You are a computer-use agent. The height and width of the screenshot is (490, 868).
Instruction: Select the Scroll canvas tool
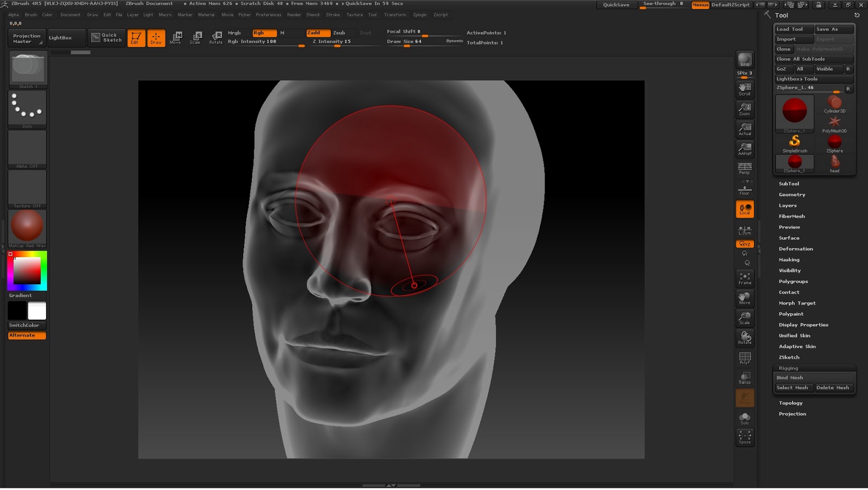click(744, 89)
